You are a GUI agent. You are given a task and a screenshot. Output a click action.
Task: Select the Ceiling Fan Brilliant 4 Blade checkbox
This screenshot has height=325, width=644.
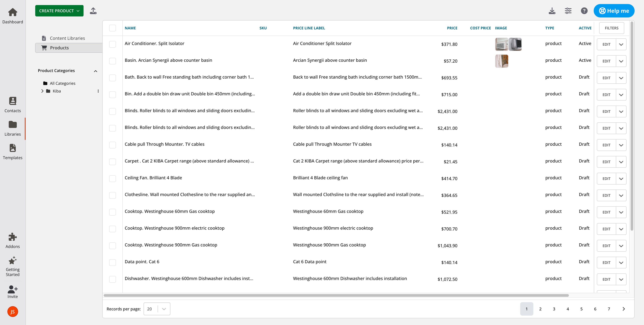[113, 178]
